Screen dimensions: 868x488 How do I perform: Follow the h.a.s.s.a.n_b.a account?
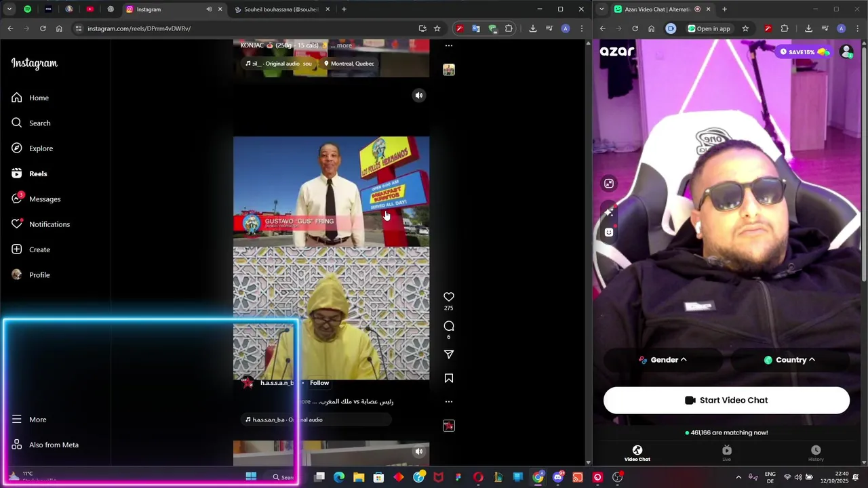point(319,383)
